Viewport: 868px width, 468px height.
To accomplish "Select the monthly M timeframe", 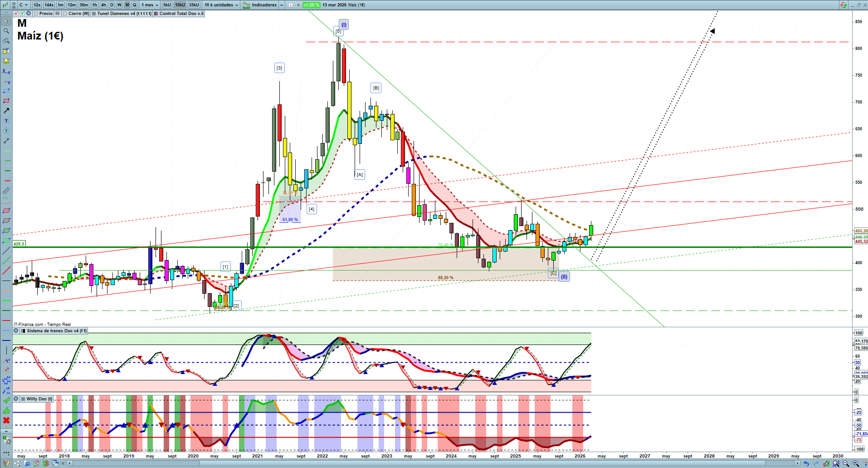I will [127, 5].
